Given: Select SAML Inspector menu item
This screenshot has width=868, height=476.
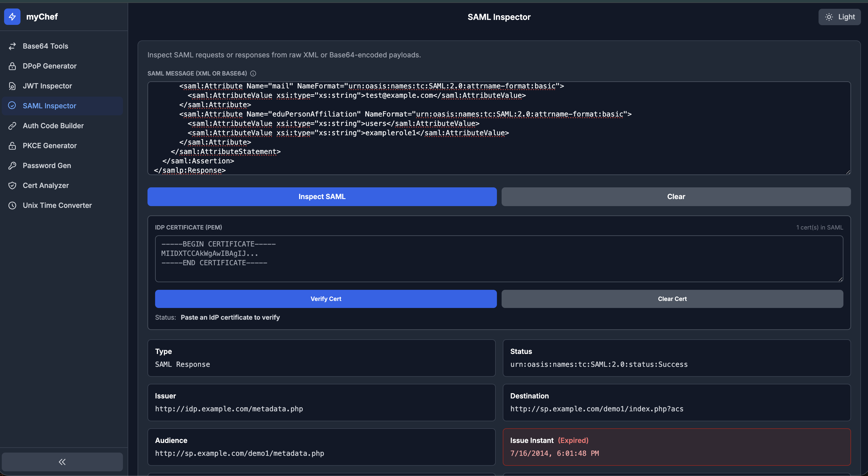Looking at the screenshot, I should (49, 106).
